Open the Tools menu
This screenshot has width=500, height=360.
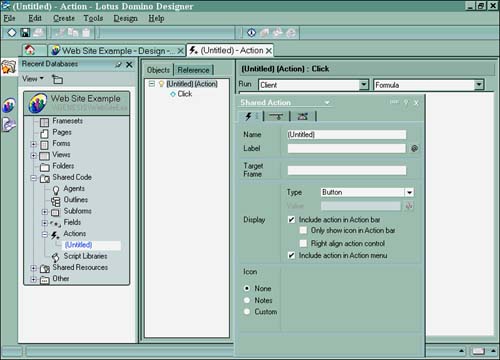93,18
